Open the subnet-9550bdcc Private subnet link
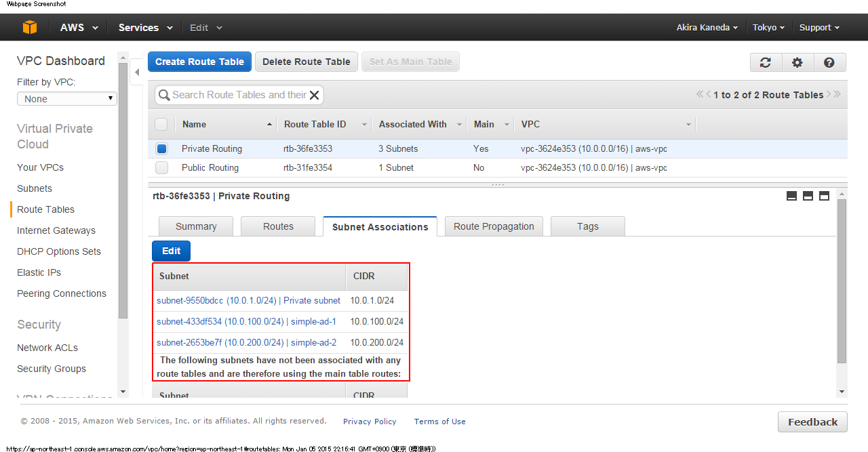 pos(248,300)
